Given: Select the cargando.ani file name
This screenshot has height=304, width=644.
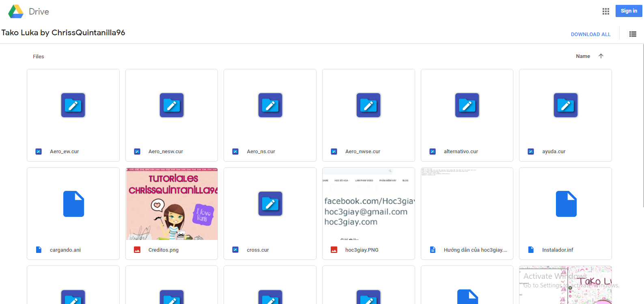Looking at the screenshot, I should [65, 250].
